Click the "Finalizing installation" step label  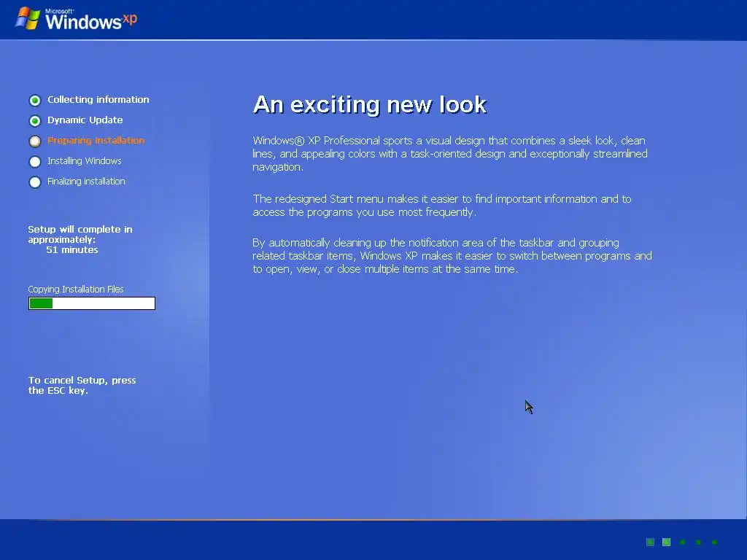86,182
